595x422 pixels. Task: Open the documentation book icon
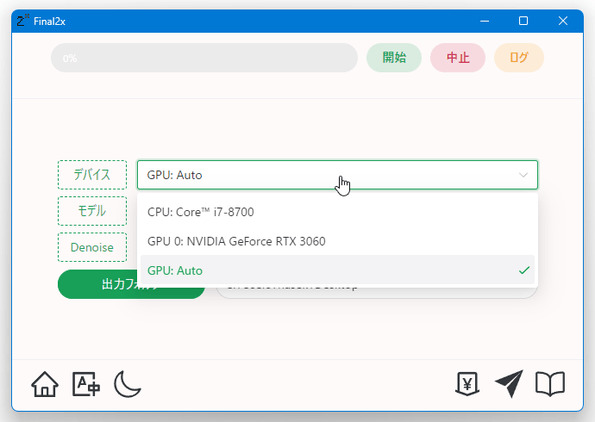point(550,384)
